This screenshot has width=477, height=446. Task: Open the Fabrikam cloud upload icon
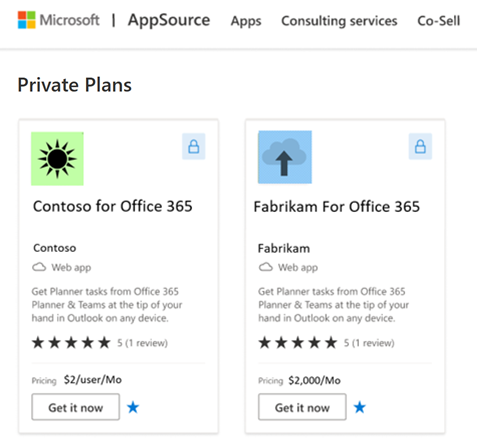coord(285,157)
